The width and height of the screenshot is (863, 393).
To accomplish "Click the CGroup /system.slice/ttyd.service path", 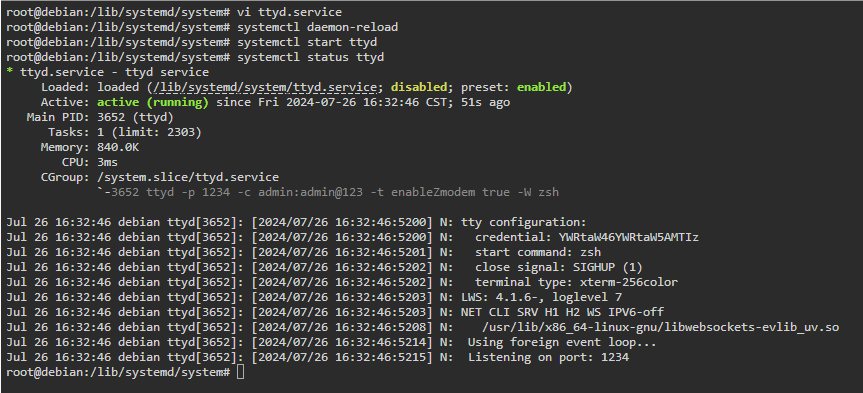I will [x=188, y=177].
